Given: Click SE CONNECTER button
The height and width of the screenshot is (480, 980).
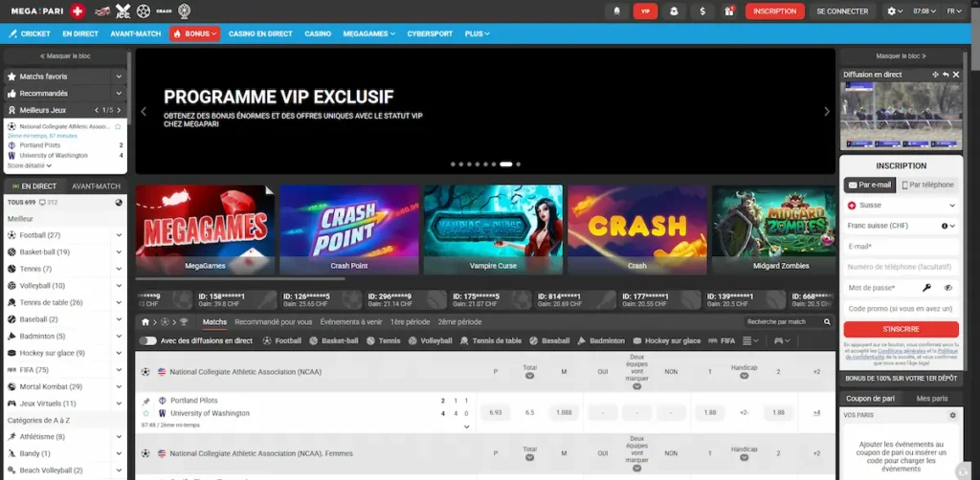Looking at the screenshot, I should (x=842, y=11).
